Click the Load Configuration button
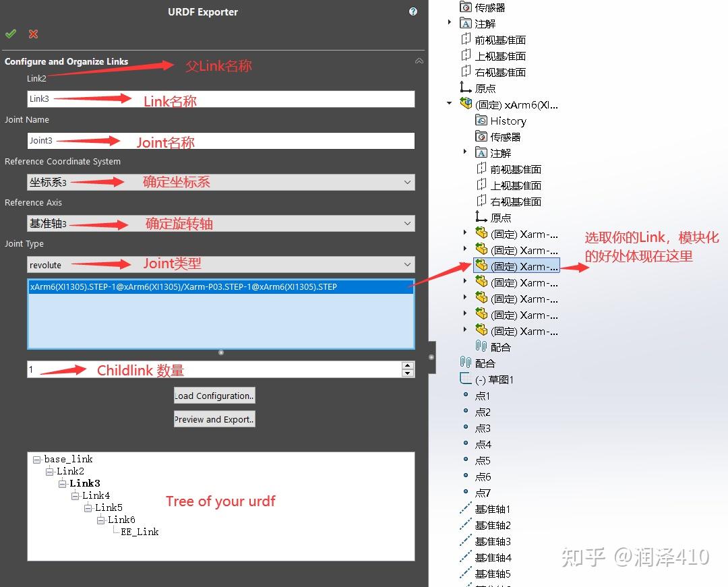Image resolution: width=728 pixels, height=587 pixels. [x=214, y=396]
